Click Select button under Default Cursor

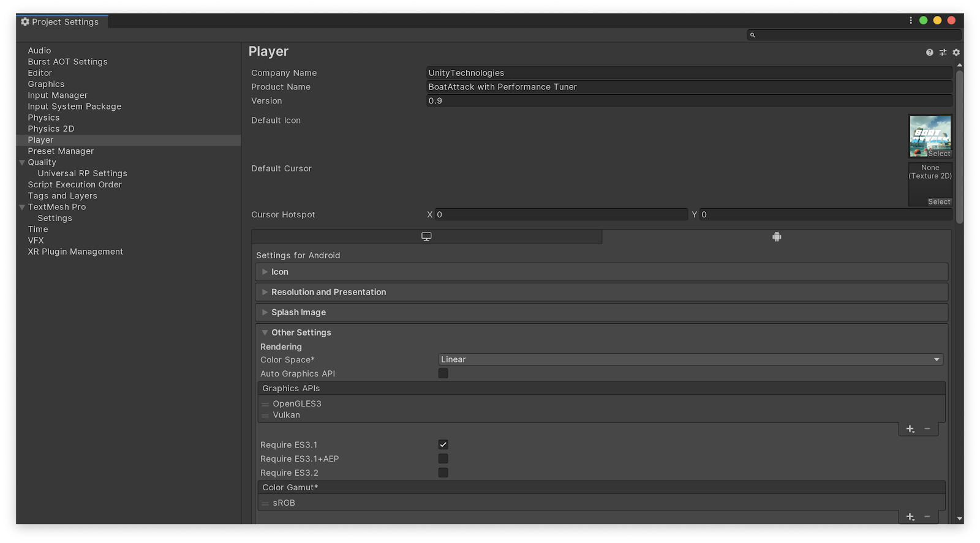point(938,202)
